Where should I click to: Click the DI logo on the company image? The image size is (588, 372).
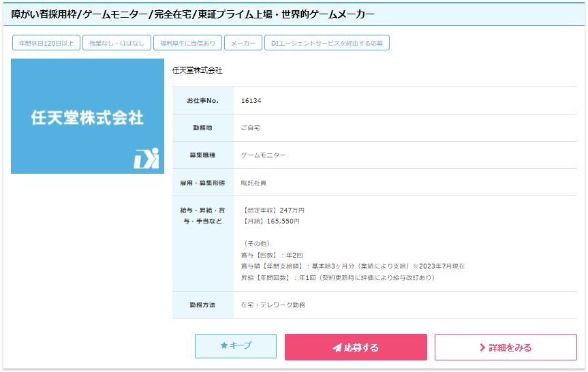[x=146, y=158]
